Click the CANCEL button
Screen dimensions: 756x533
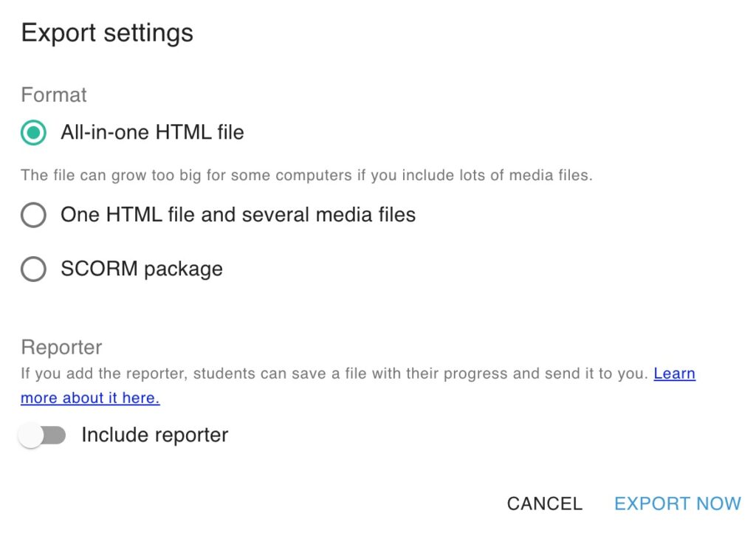pos(545,503)
